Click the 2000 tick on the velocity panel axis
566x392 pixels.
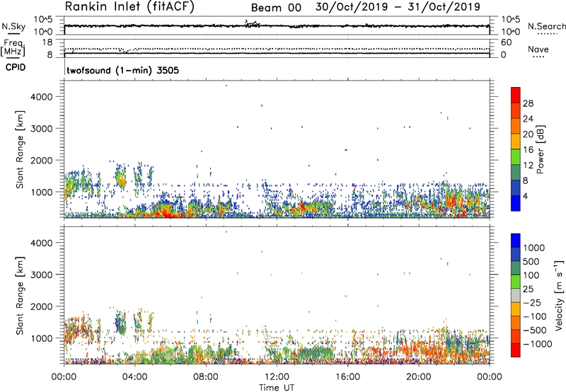pos(42,306)
